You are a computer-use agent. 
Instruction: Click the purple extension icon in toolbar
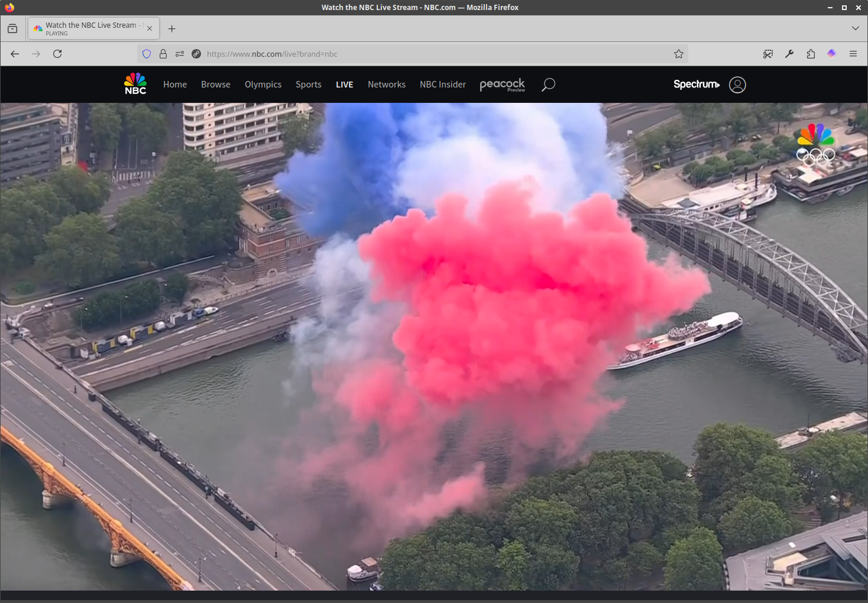coord(832,54)
